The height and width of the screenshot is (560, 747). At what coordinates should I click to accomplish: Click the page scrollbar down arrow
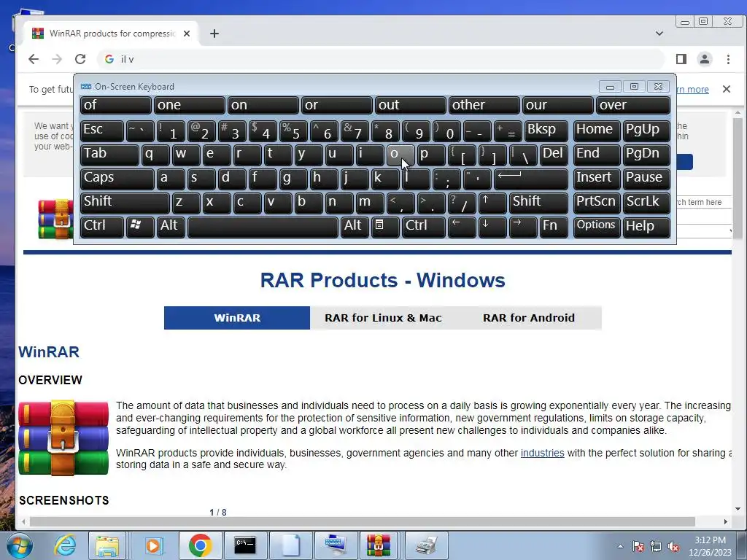(x=738, y=509)
